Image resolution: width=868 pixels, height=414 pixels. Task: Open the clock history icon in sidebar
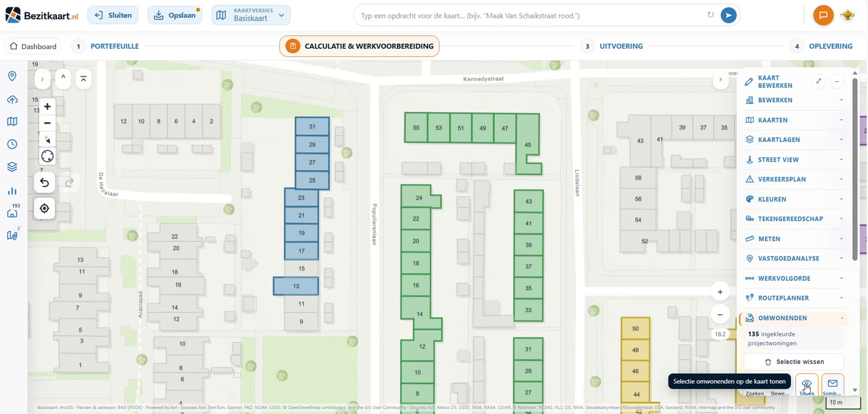click(12, 144)
